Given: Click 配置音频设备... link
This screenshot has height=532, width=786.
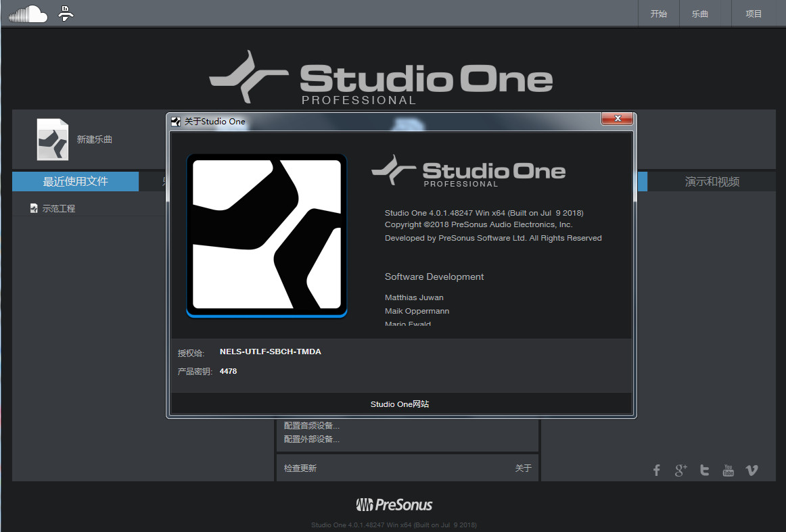Looking at the screenshot, I should (x=312, y=426).
